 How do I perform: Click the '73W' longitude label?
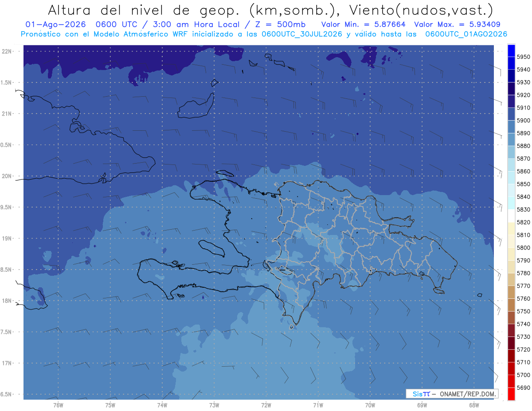214,405
